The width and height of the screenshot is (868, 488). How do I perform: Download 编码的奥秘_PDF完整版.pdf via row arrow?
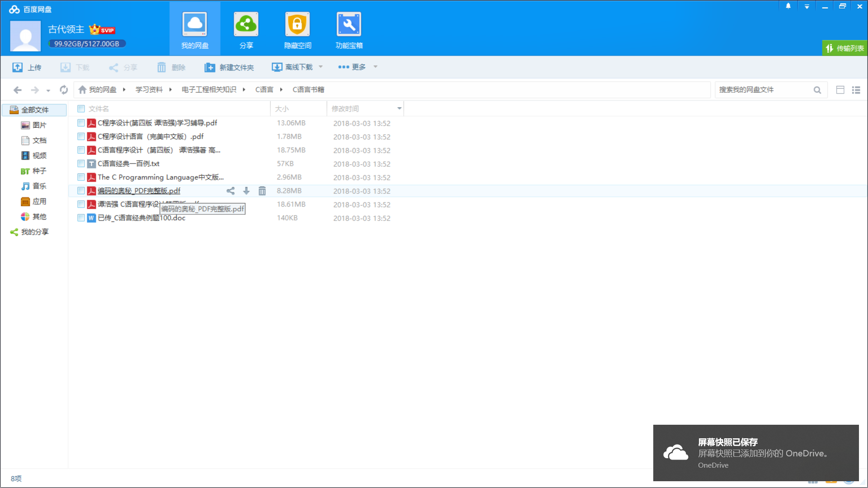tap(246, 191)
